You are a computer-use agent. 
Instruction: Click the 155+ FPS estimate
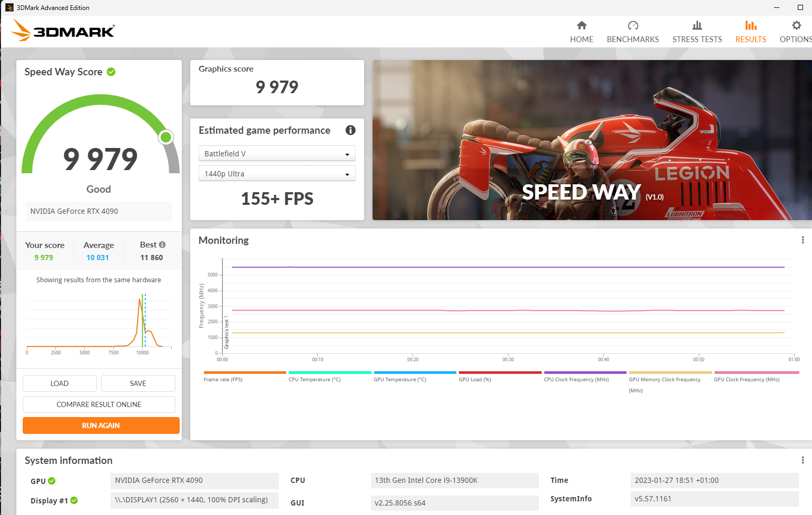(277, 199)
